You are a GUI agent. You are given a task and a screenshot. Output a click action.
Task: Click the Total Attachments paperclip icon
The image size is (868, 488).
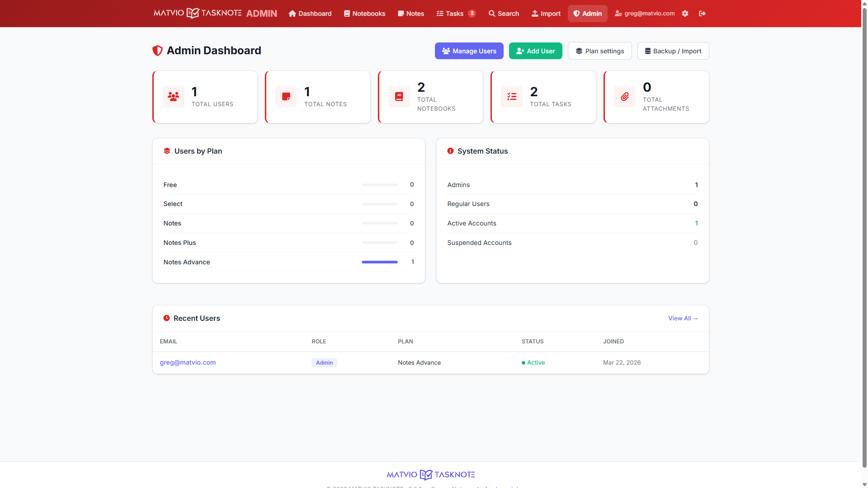(x=624, y=96)
